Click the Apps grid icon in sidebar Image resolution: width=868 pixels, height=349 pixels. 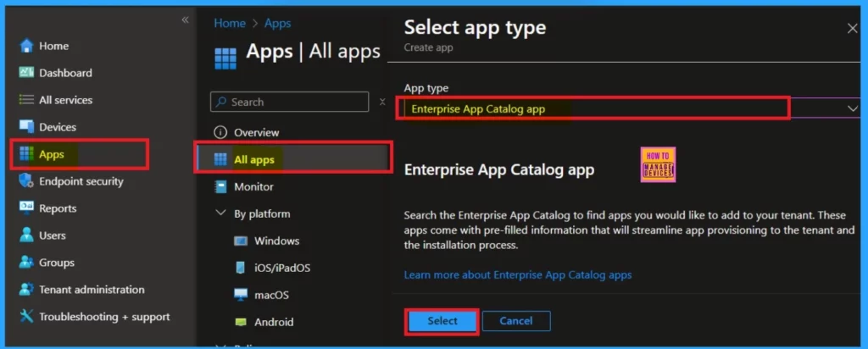click(x=26, y=154)
